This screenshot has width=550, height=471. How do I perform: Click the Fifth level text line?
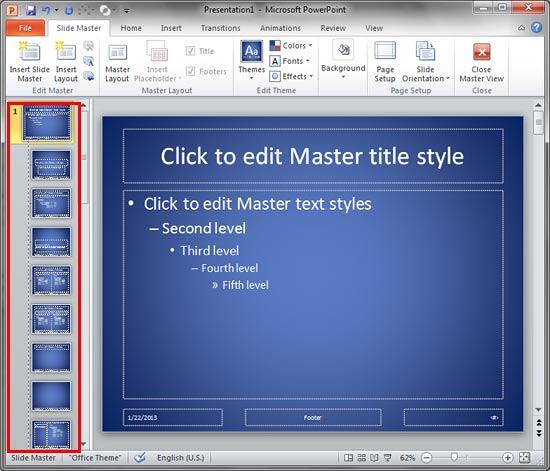(245, 285)
